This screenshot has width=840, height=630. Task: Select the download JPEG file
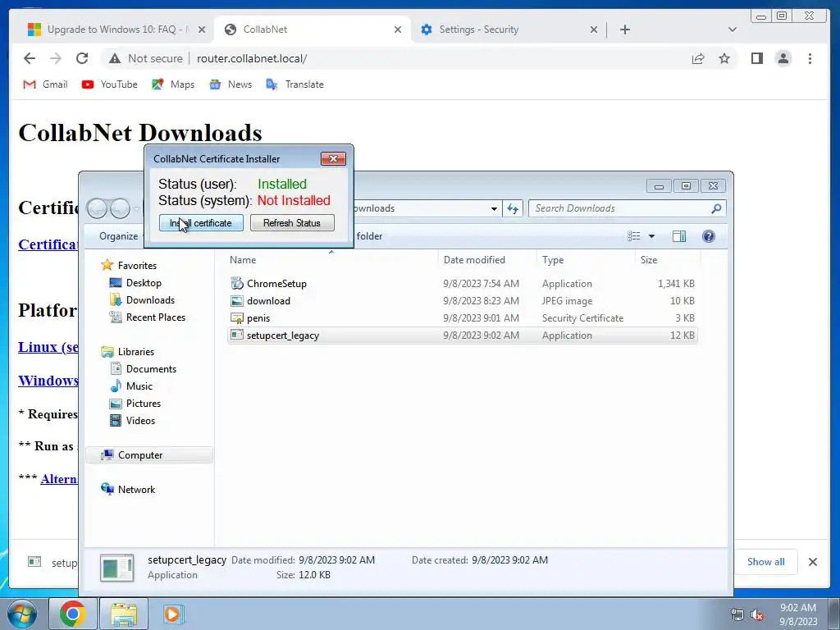tap(463, 300)
